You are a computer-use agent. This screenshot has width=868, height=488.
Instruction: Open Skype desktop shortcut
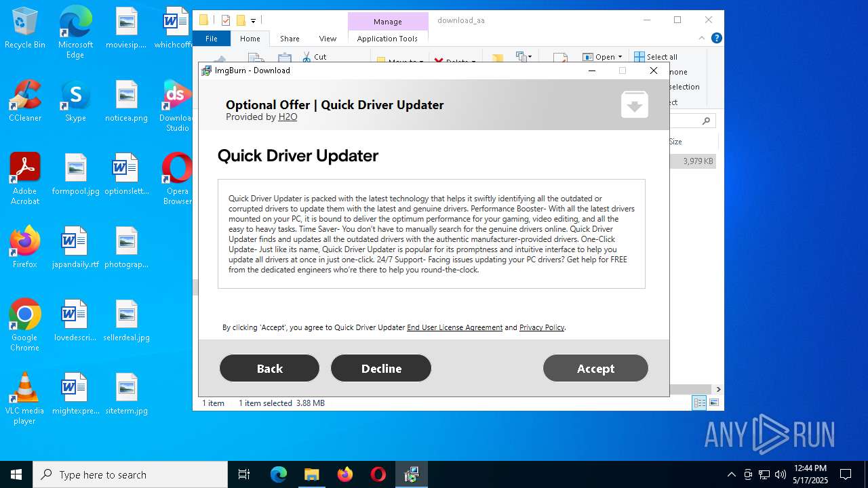75,102
